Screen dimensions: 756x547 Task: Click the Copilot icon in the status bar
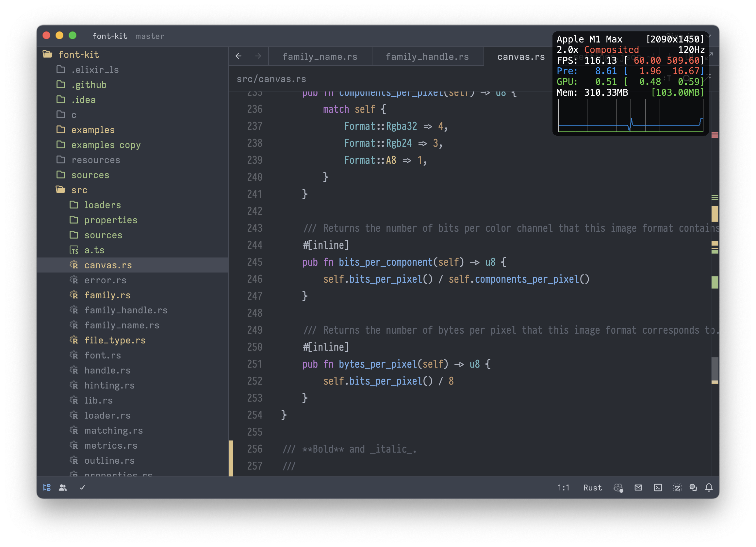click(x=619, y=488)
